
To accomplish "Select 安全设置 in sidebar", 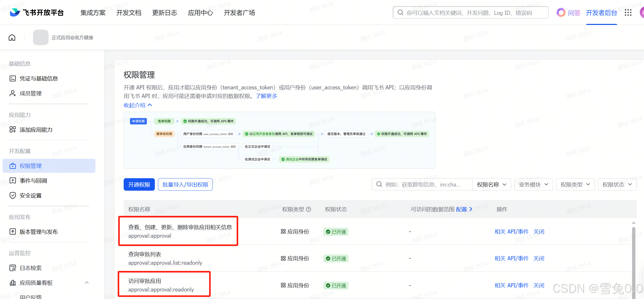I will pyautogui.click(x=49, y=195).
